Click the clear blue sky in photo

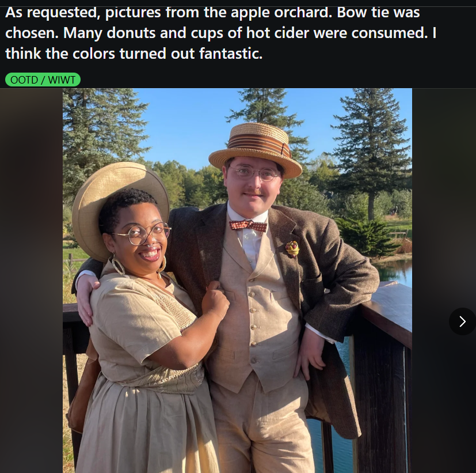tap(188, 127)
